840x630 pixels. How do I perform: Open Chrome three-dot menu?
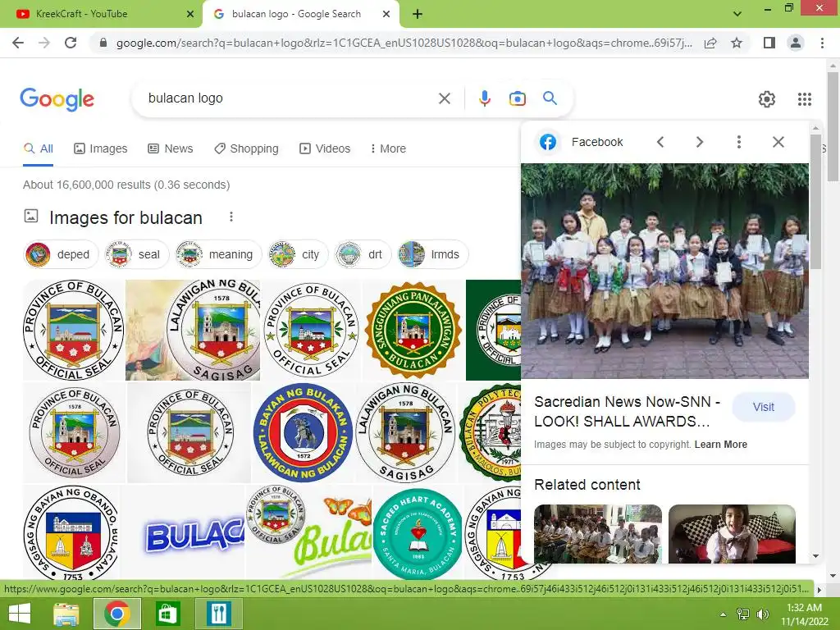(x=822, y=43)
